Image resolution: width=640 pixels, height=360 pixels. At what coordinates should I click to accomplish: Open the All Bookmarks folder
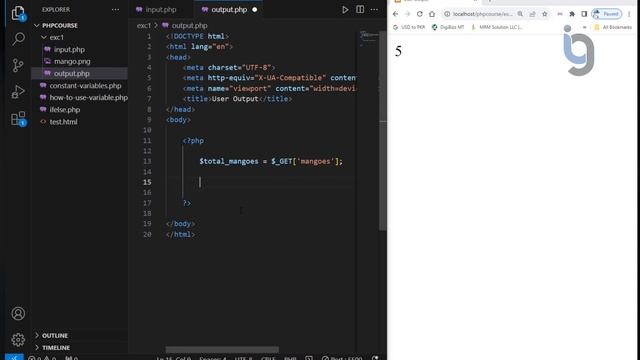coord(613,27)
